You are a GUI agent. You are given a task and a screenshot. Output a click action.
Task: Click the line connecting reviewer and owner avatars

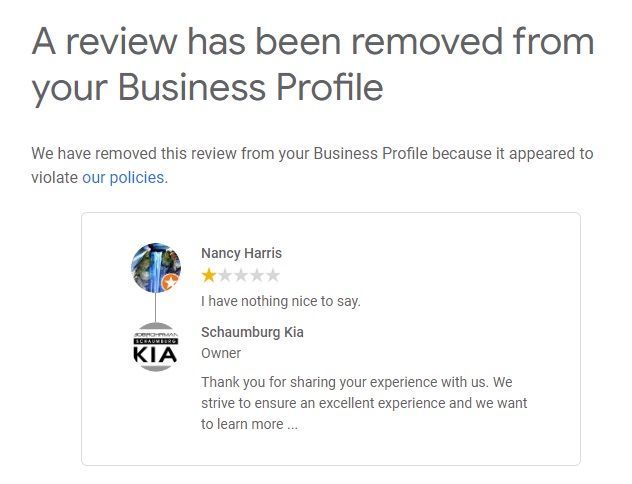click(156, 308)
